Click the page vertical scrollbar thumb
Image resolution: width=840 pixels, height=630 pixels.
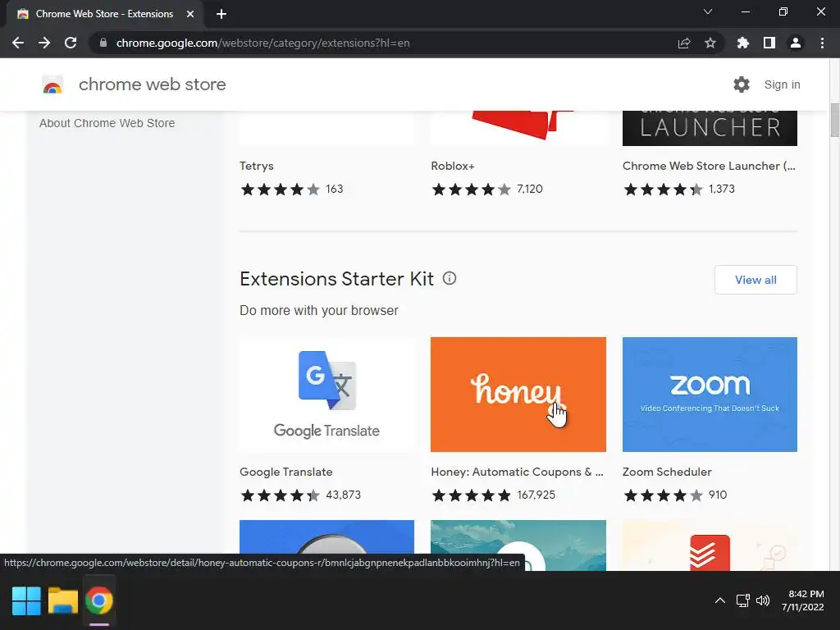pyautogui.click(x=834, y=121)
